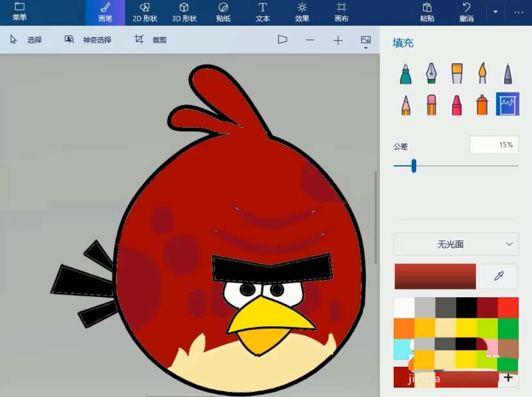Switch to the 效果 effects tab
532x397 pixels.
click(x=302, y=13)
